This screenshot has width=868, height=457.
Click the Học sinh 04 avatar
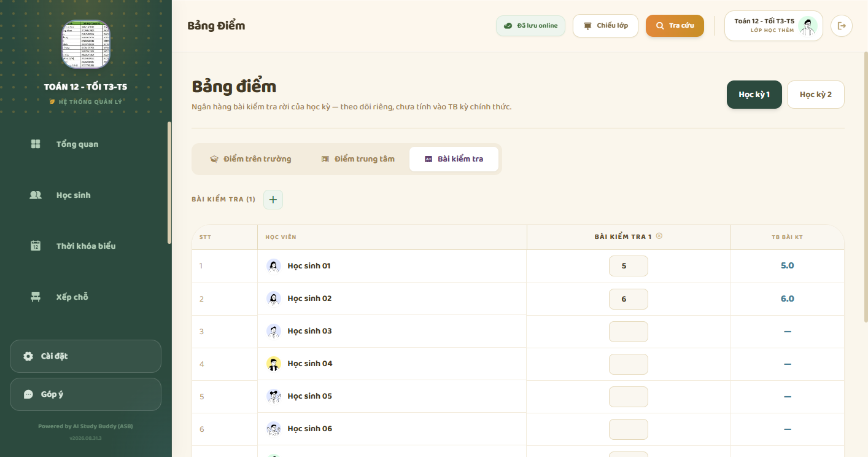pyautogui.click(x=274, y=364)
